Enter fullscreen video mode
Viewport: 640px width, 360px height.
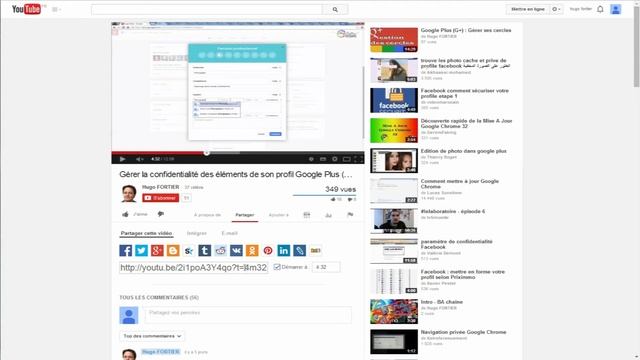point(358,159)
